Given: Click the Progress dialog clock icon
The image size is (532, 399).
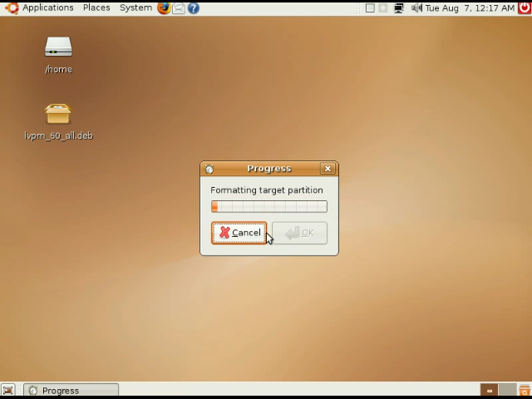Looking at the screenshot, I should (209, 169).
